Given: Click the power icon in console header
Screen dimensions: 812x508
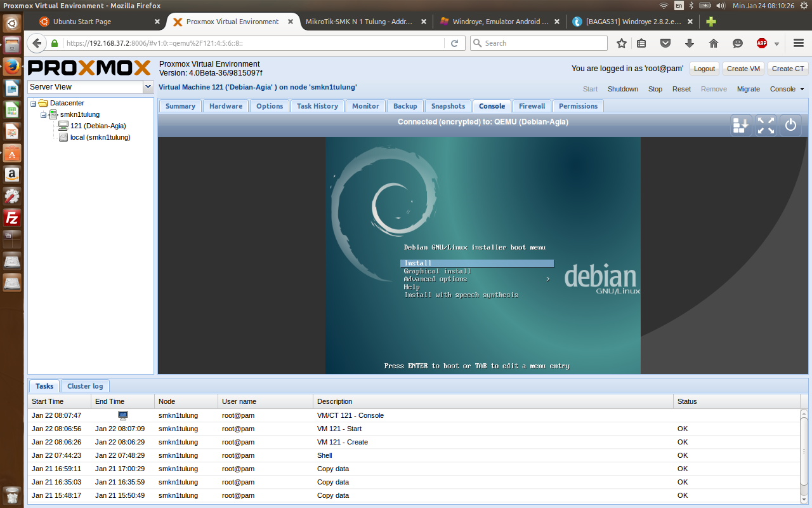Looking at the screenshot, I should click(790, 125).
